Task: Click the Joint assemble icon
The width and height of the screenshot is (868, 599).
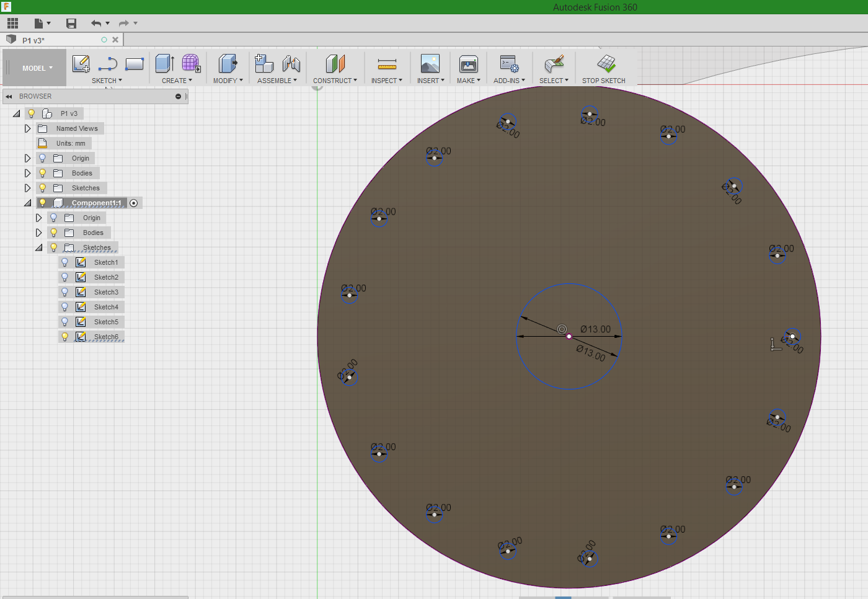Action: pos(291,64)
